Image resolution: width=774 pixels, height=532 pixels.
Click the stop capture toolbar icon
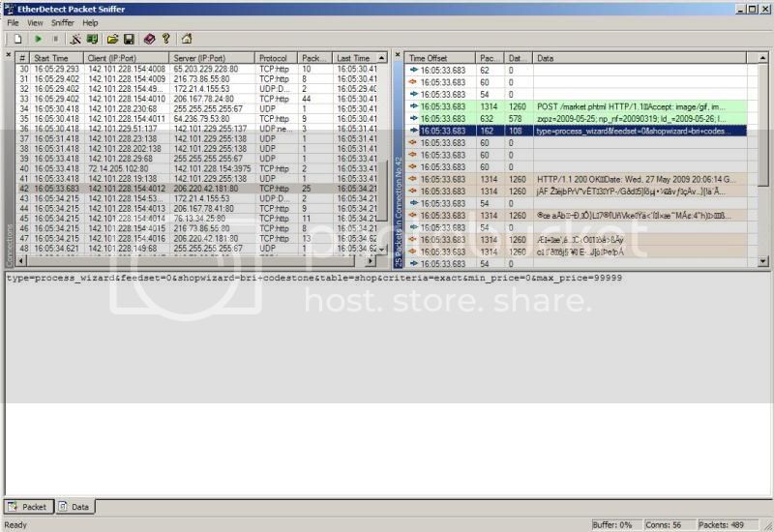(x=55, y=39)
